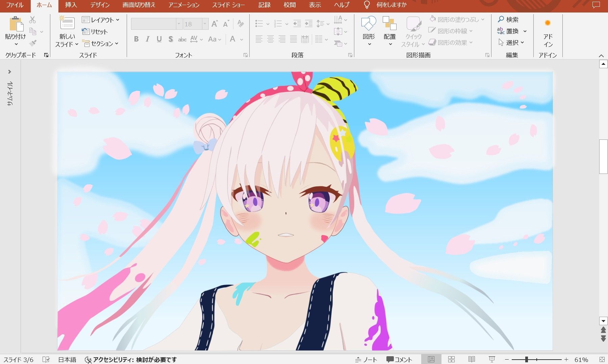Toggle Comments (コメント) pane in status bar
Image resolution: width=608 pixels, height=364 pixels.
(x=400, y=360)
